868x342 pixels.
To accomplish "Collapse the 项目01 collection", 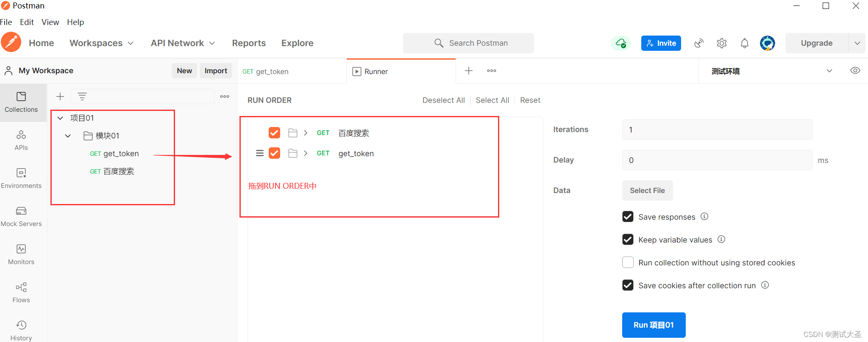I will [60, 118].
